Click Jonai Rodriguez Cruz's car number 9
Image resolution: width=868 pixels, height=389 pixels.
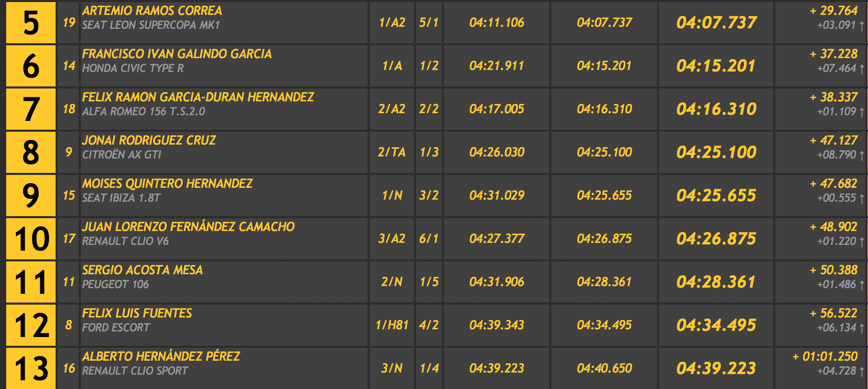[68, 152]
